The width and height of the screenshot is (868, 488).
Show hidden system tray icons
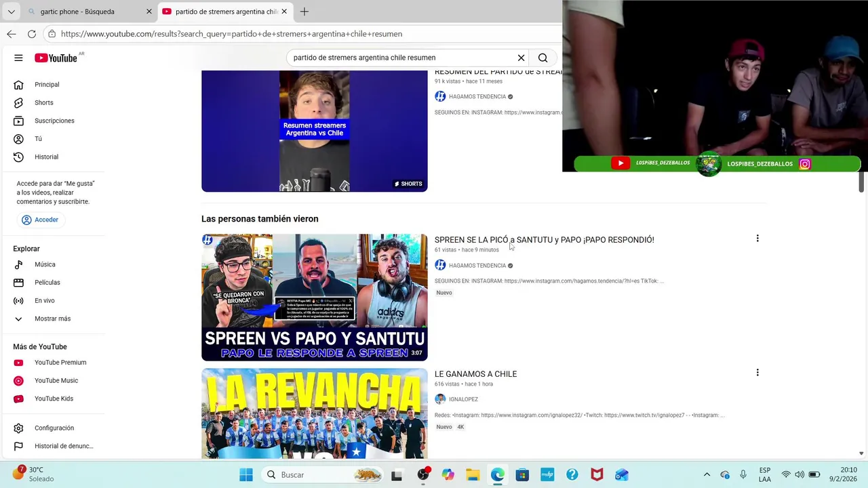click(x=707, y=475)
